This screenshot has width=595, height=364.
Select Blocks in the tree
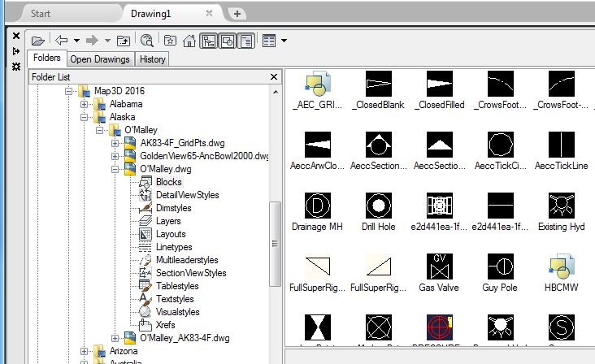169,182
